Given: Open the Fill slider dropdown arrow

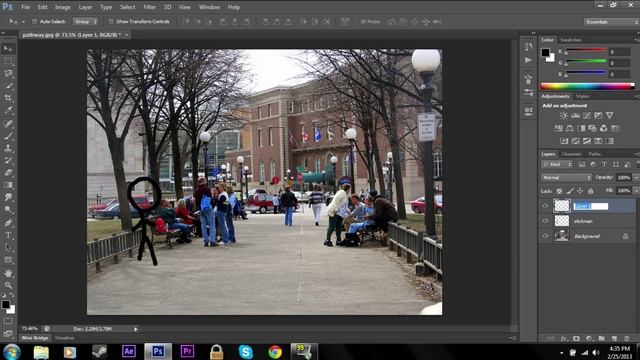Looking at the screenshot, I should 636,191.
